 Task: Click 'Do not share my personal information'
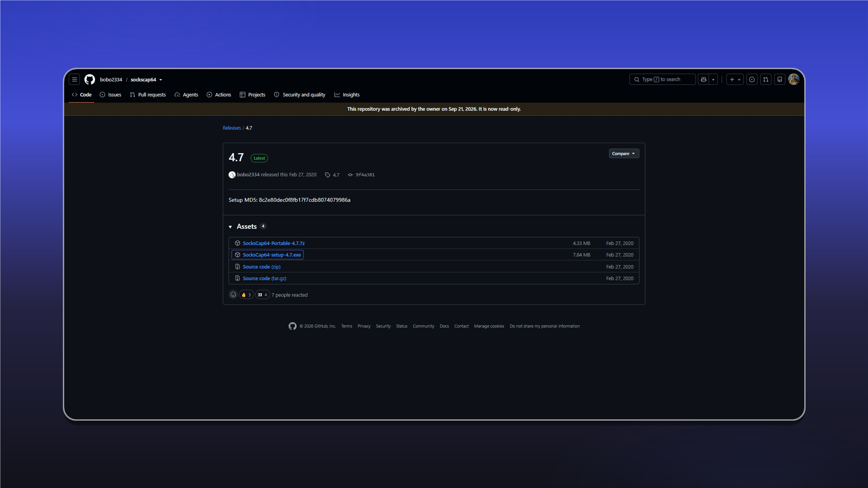545,326
